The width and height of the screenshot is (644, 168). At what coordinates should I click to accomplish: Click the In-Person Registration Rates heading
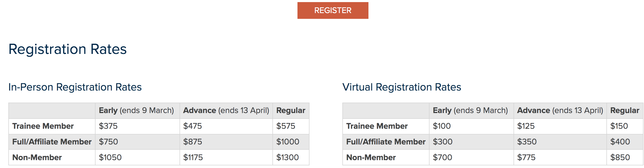75,87
